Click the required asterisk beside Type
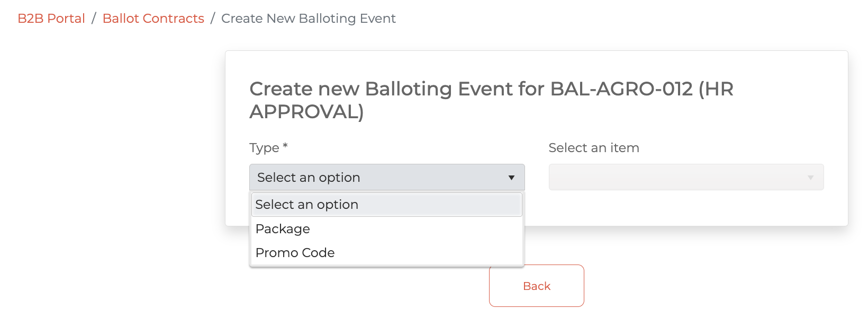Viewport: 868px width, 317px height. [x=285, y=146]
